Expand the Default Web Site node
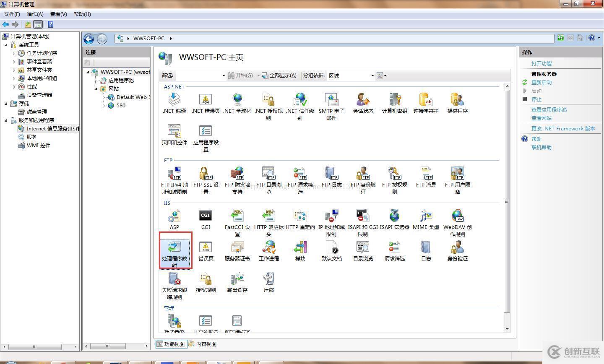 104,97
